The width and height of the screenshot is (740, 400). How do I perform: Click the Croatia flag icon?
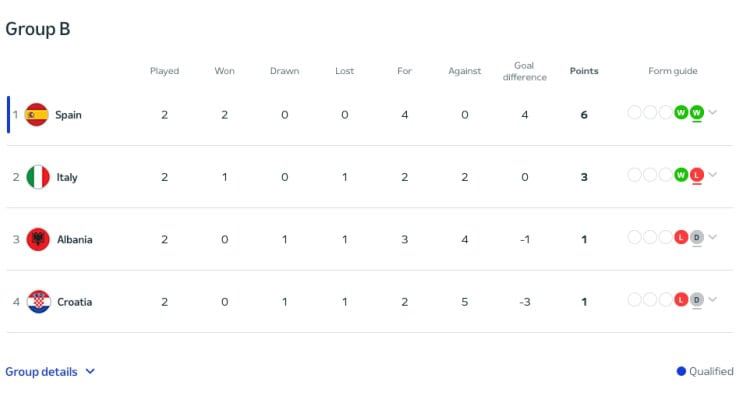click(37, 301)
